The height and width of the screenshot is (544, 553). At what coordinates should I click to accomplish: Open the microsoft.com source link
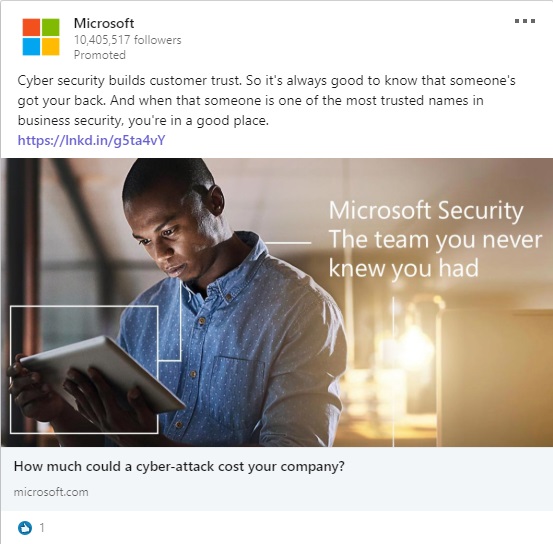tap(51, 492)
